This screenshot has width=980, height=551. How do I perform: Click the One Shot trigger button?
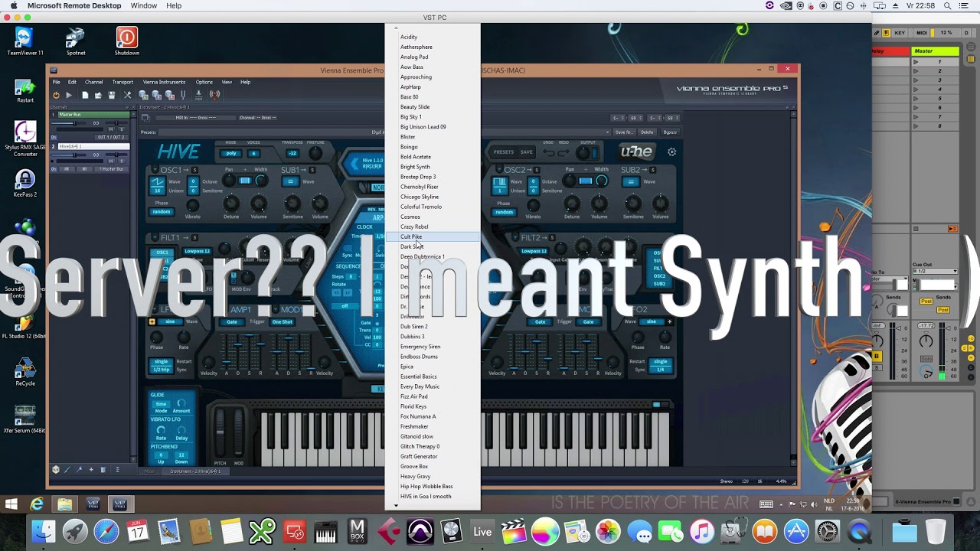pyautogui.click(x=283, y=321)
